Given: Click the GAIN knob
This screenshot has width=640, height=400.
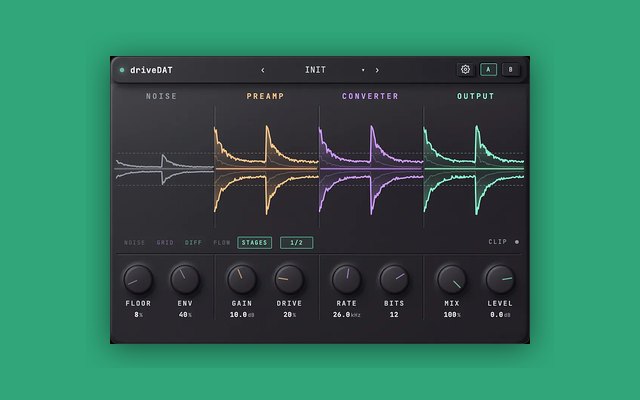Looking at the screenshot, I should pyautogui.click(x=242, y=280).
